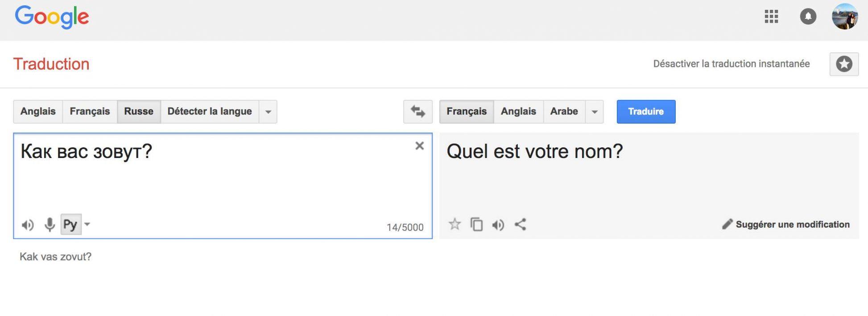Switch source language to Détecter la langue
Screen dimensions: 868x316
click(x=209, y=112)
